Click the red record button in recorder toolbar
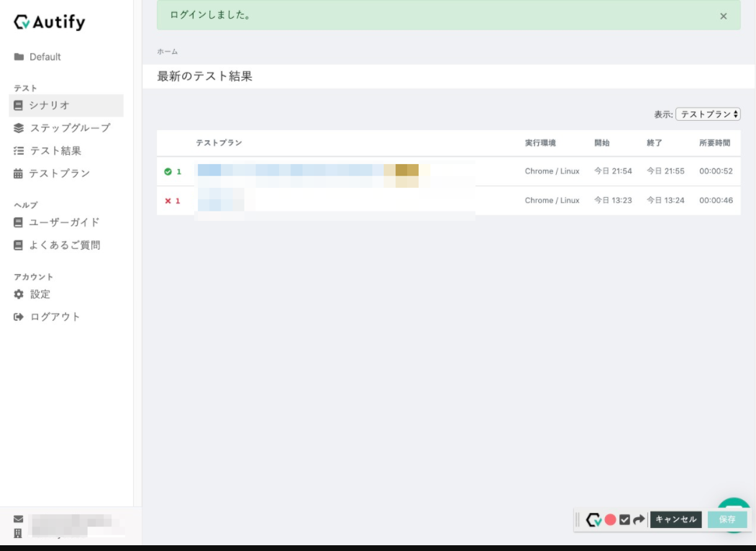 click(611, 519)
